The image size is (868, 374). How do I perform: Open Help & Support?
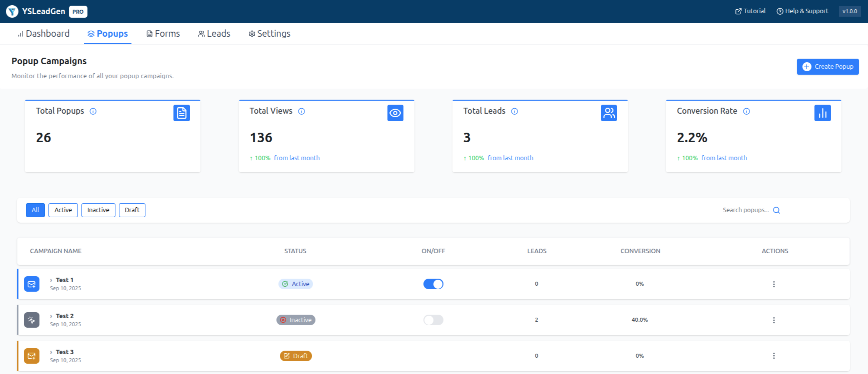(x=802, y=11)
